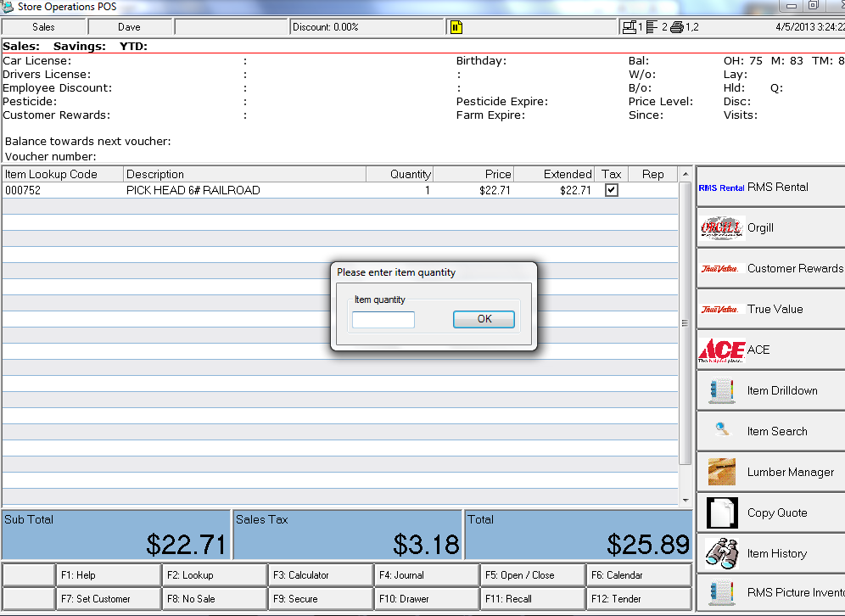Click scroll up arrow of item list
Viewport: 845px width, 616px height.
pos(685,175)
